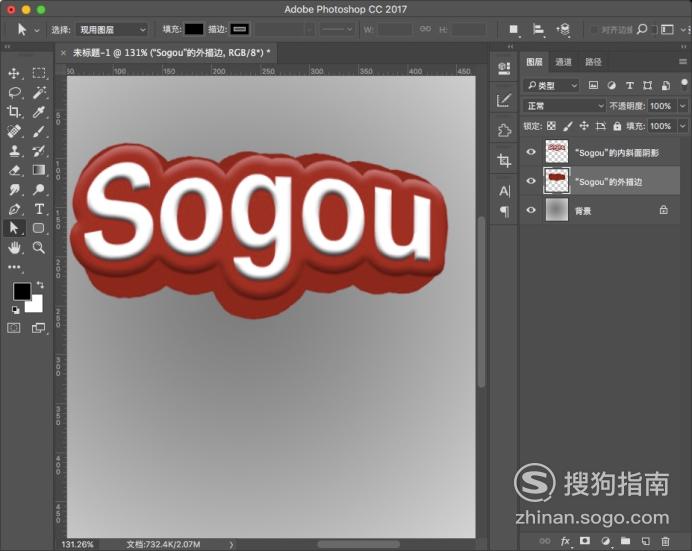Toggle shape layer filter

tap(647, 85)
